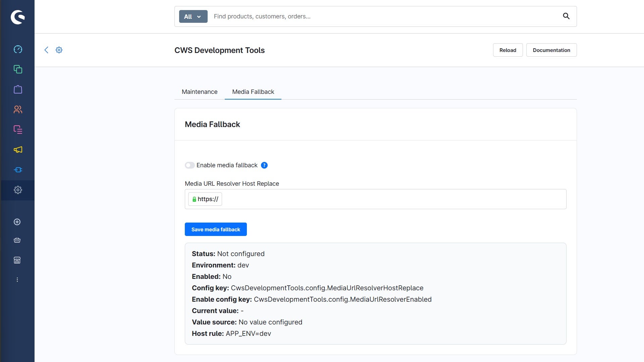Screen dimensions: 644x362
Task: Click Value source: No value configured
Action: 247,322
